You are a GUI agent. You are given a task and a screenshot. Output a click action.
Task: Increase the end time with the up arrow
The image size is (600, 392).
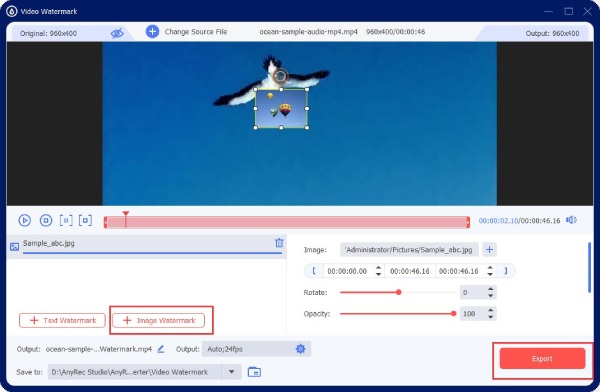(x=490, y=268)
